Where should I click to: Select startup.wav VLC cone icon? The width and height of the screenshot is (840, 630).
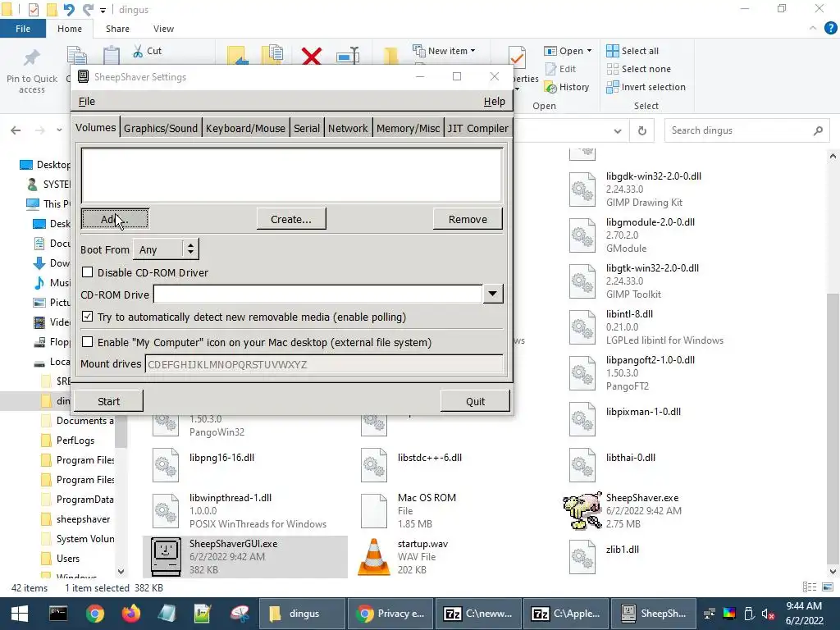tap(374, 557)
